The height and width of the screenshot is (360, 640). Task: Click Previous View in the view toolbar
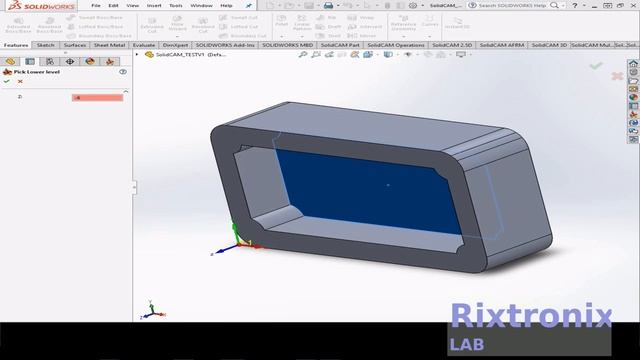[x=329, y=54]
